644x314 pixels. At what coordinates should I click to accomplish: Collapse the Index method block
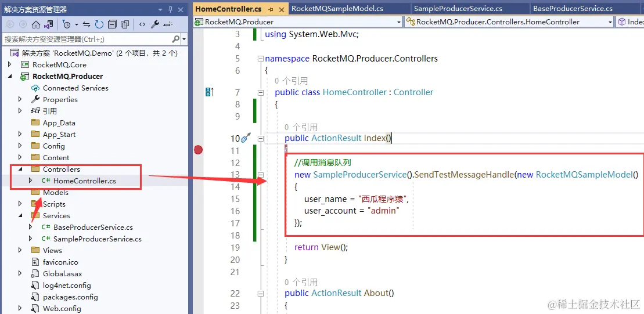click(260, 139)
